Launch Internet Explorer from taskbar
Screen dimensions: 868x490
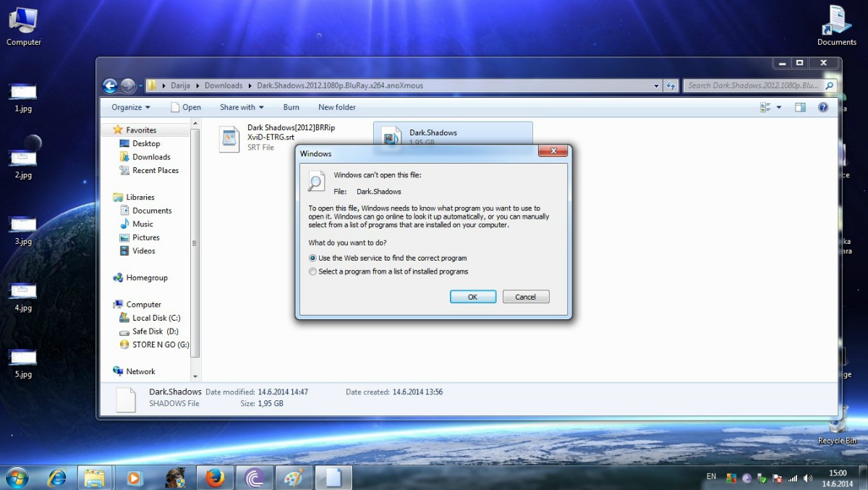pos(56,478)
